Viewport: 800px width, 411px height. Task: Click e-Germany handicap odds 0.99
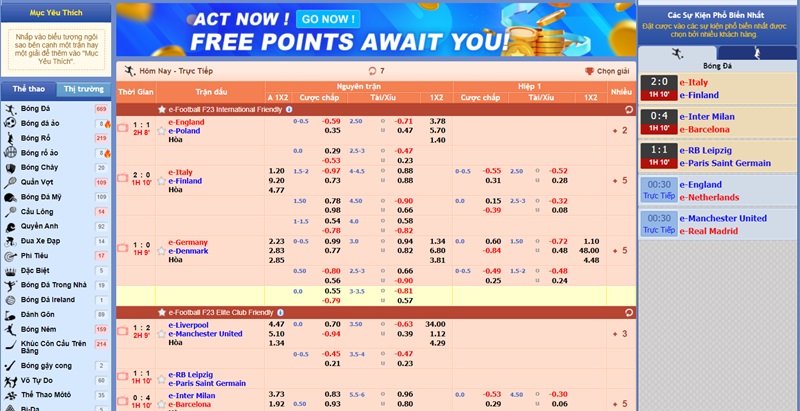333,241
